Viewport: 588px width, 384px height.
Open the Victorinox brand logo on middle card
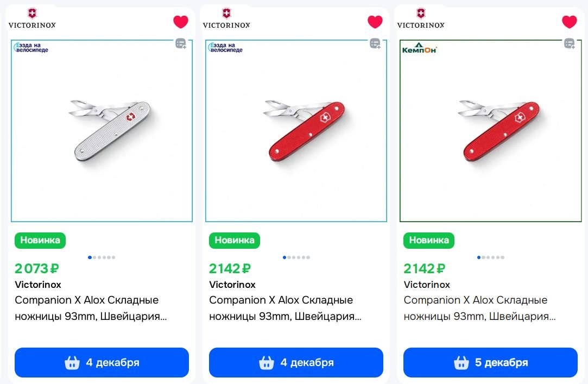[226, 18]
